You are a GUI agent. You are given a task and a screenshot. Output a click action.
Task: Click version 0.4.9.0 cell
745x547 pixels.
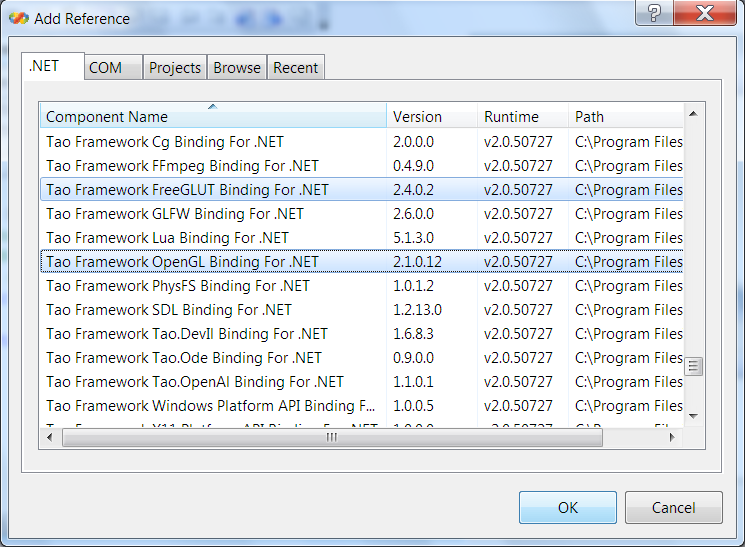pyautogui.click(x=413, y=166)
